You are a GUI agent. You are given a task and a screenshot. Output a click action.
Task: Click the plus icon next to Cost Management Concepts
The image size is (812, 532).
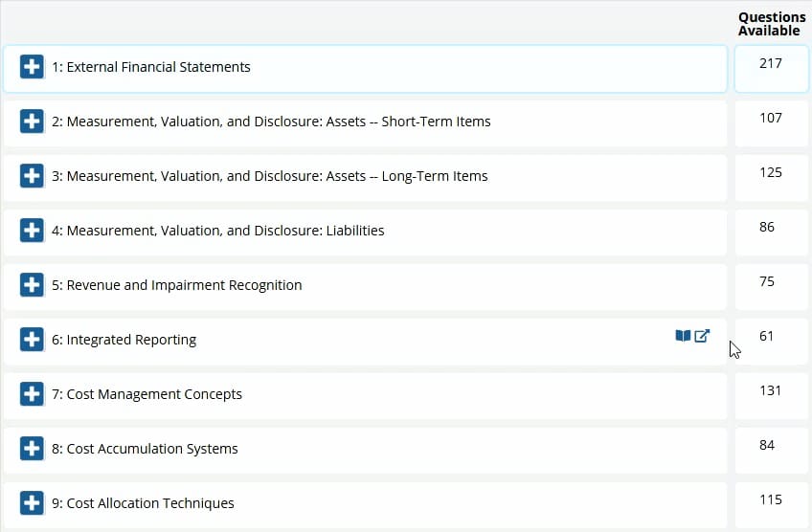pos(32,394)
